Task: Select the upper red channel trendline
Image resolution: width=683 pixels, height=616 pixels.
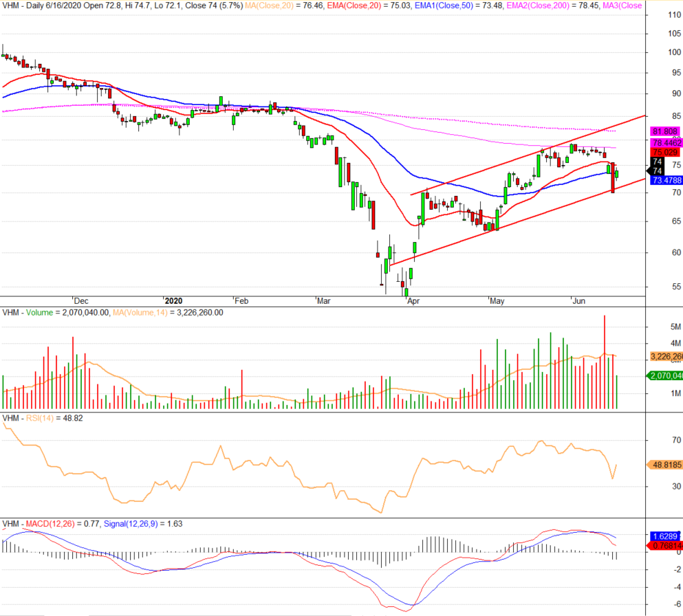Action: pyautogui.click(x=528, y=155)
